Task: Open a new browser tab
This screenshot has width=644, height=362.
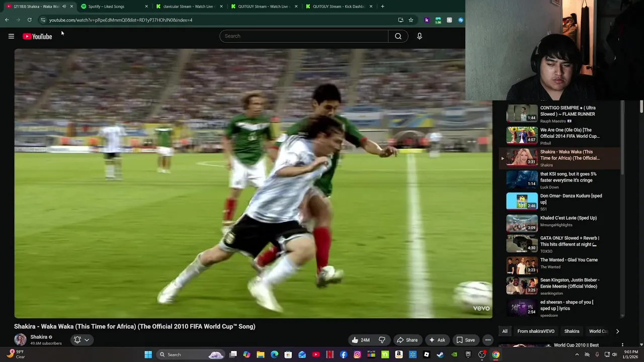Action: click(382, 7)
